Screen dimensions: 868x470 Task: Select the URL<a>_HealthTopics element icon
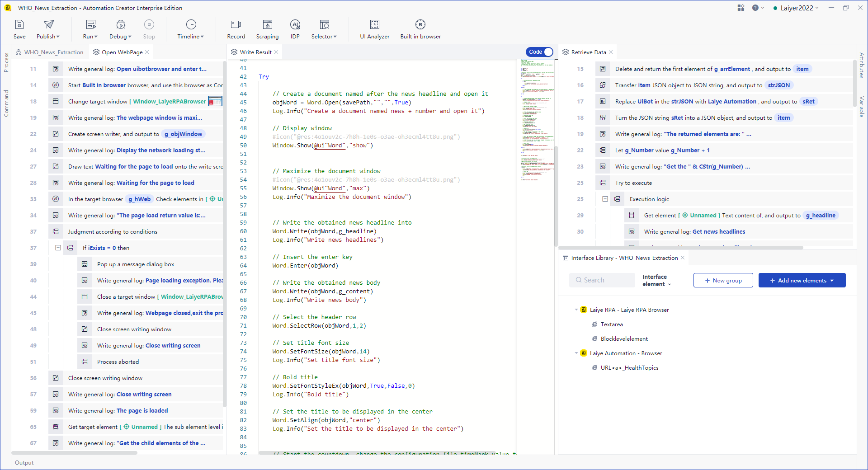594,368
